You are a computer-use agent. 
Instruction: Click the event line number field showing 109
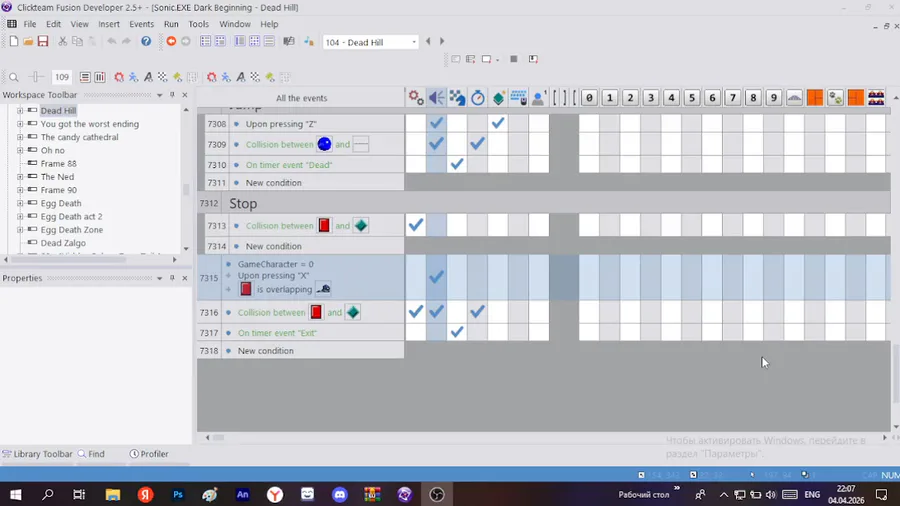[61, 77]
